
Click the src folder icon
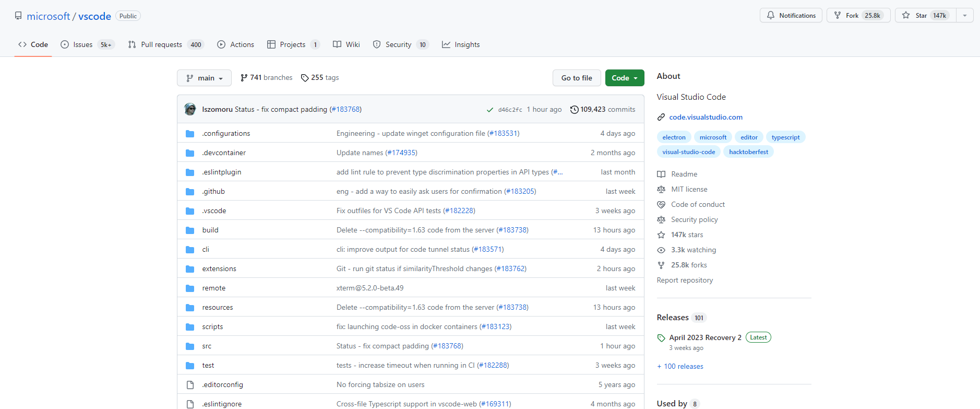pyautogui.click(x=190, y=346)
